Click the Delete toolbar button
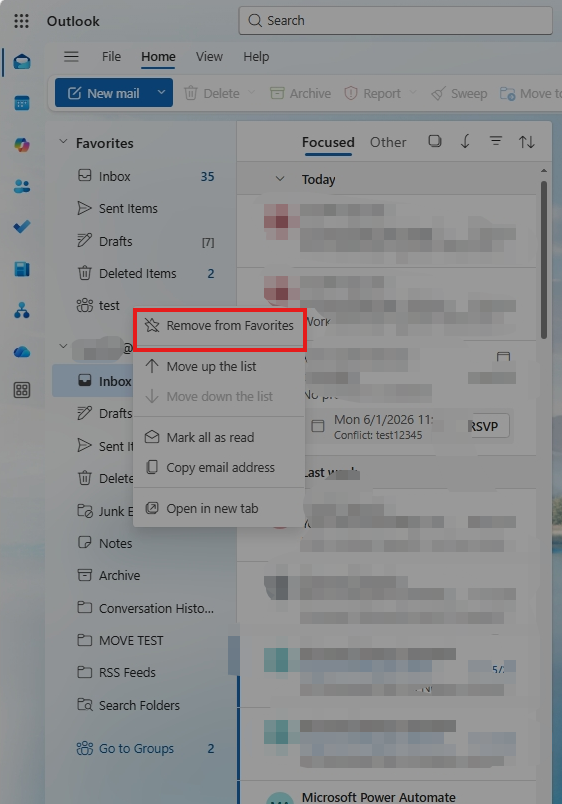Screen dimensions: 562x804 tap(212, 93)
